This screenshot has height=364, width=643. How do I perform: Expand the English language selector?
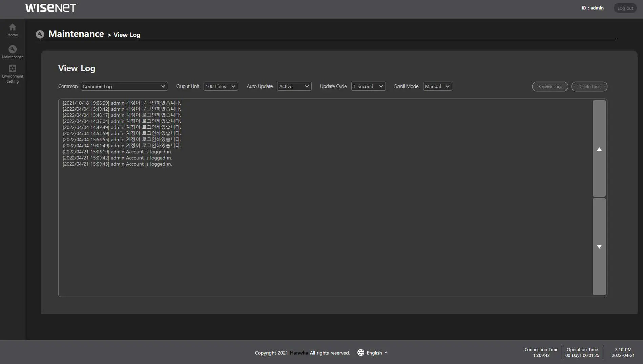pyautogui.click(x=377, y=352)
